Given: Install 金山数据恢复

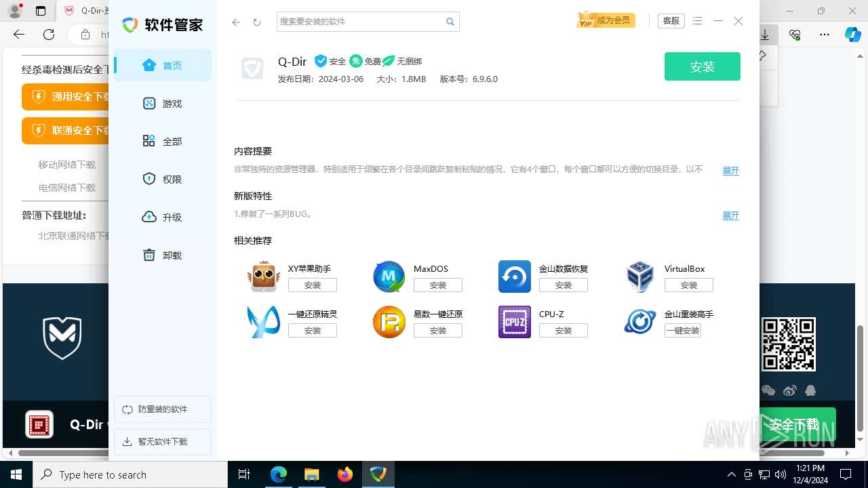Looking at the screenshot, I should [564, 285].
